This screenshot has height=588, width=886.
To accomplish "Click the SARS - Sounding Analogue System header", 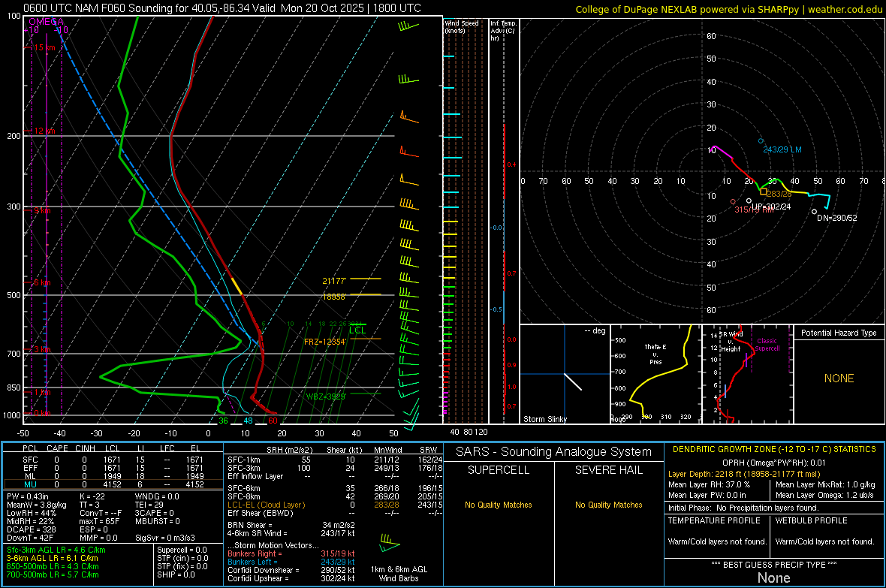I will tap(553, 452).
